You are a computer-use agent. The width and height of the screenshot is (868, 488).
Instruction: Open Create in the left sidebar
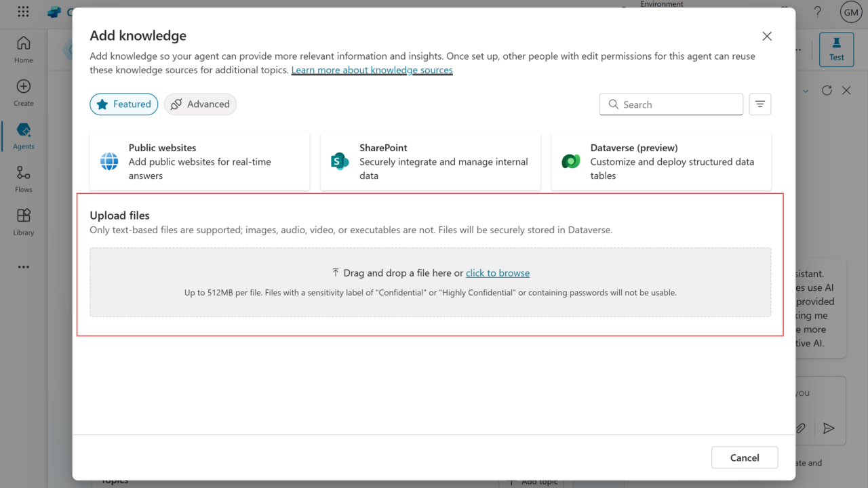click(24, 93)
